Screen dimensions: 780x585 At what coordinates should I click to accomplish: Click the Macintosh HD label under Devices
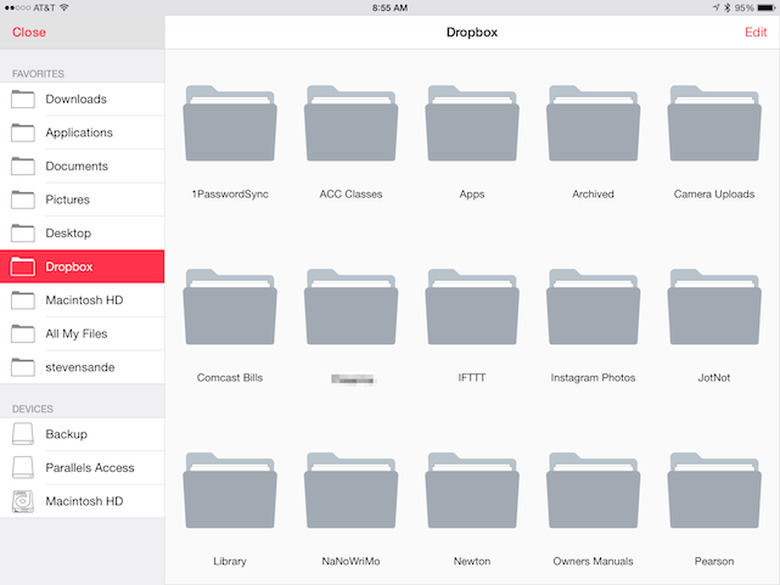click(84, 501)
